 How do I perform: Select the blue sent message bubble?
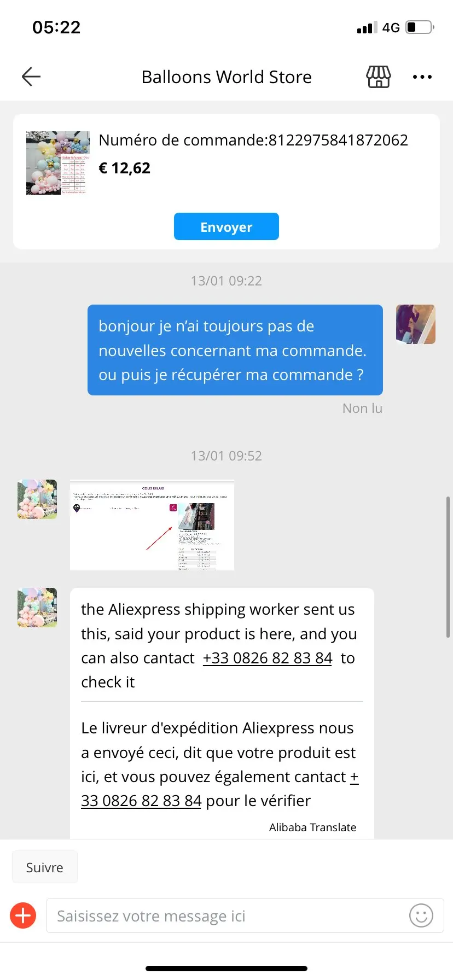[x=235, y=350]
